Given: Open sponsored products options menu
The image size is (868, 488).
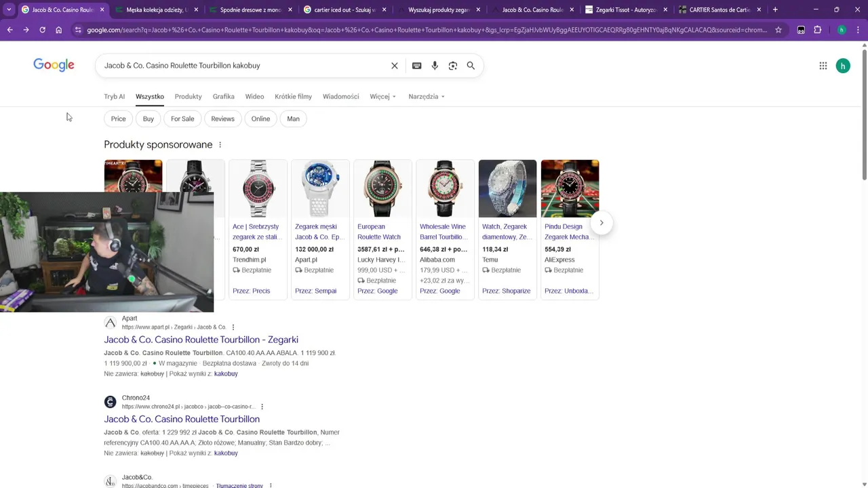Looking at the screenshot, I should [220, 144].
